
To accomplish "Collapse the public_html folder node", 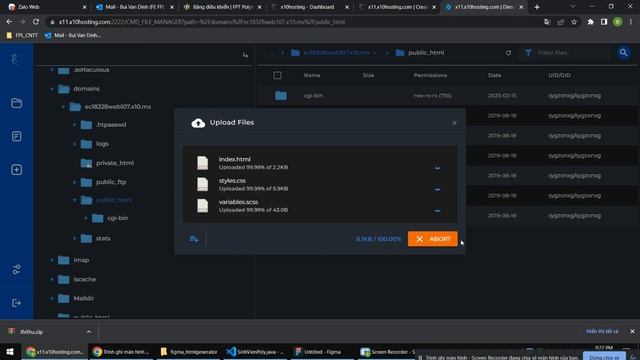I will click(x=75, y=200).
